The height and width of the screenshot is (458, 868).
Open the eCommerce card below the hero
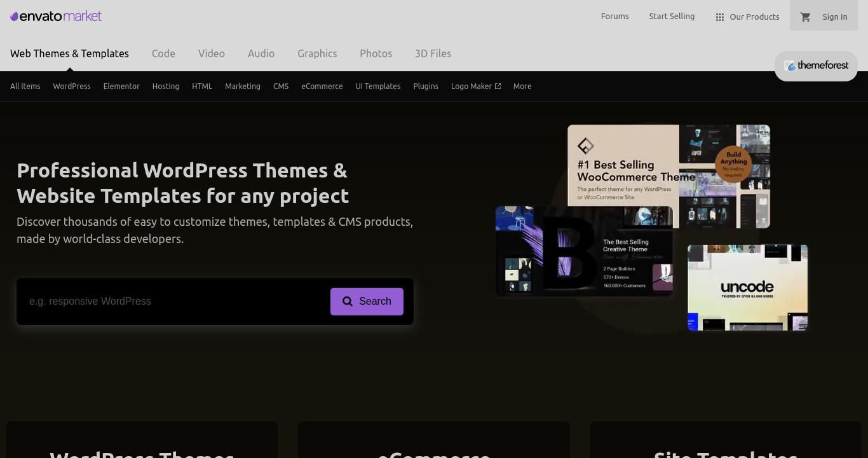[434, 440]
